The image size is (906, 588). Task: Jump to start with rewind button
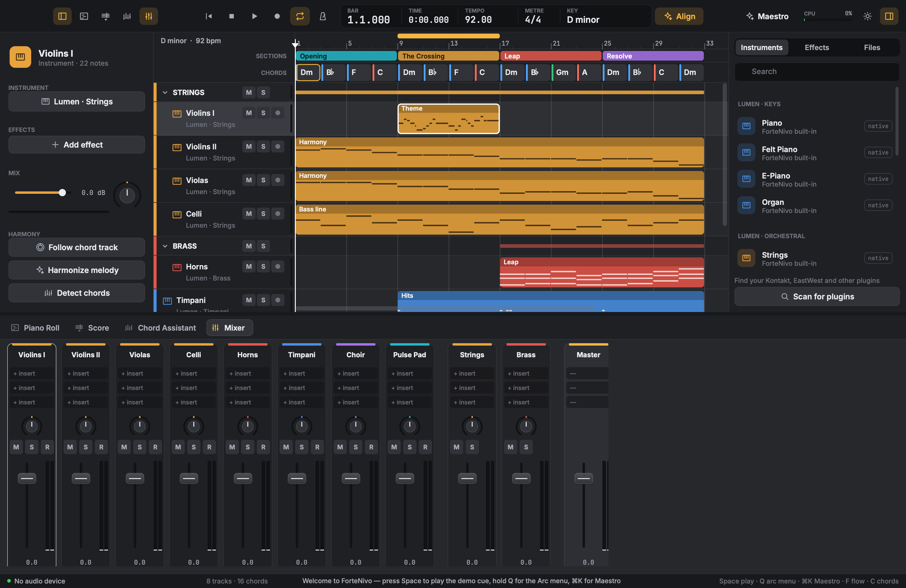[208, 16]
